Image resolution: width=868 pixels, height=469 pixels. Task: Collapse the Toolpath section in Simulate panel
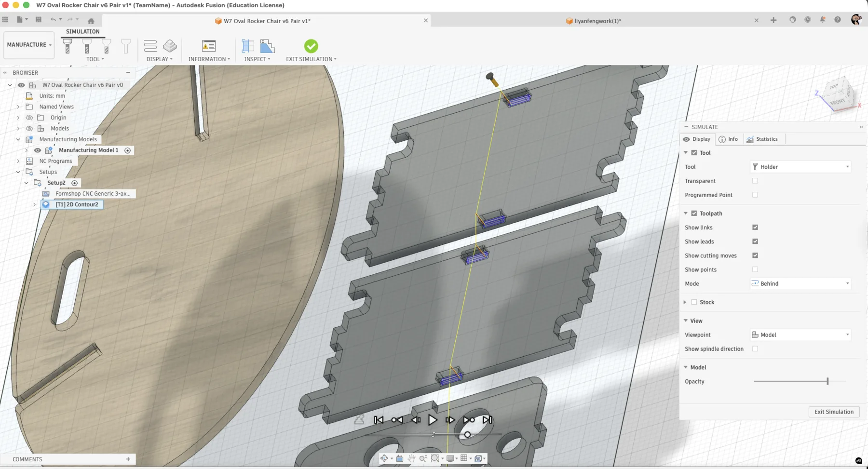(686, 213)
